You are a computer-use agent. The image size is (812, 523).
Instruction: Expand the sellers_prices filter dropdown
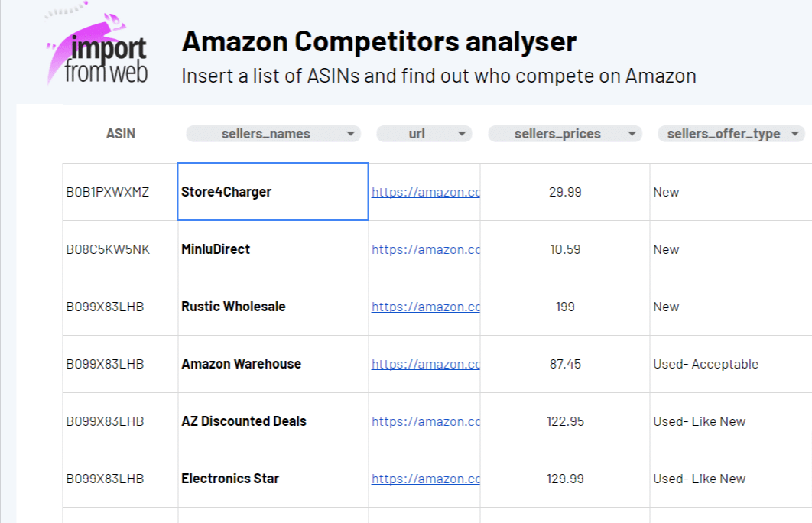pos(632,134)
